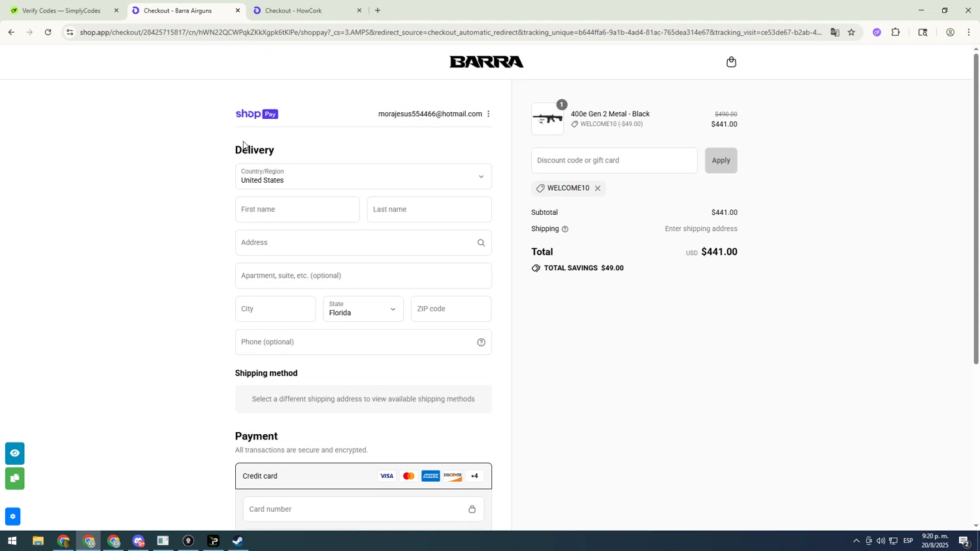This screenshot has height=551, width=980.
Task: Click the morajesus554466@hotmail.com email
Action: click(x=430, y=114)
